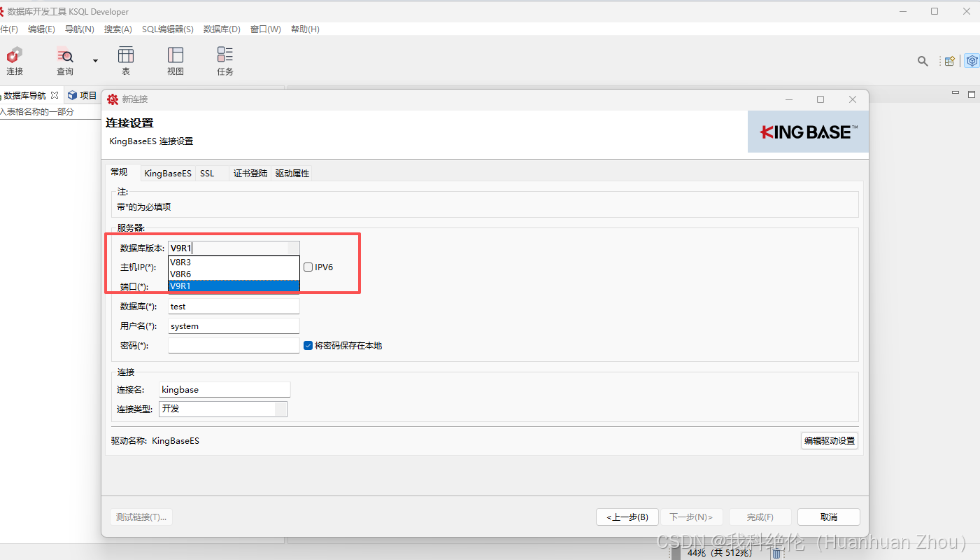Open the 编辑(E) menu
This screenshot has width=980, height=560.
pos(41,29)
